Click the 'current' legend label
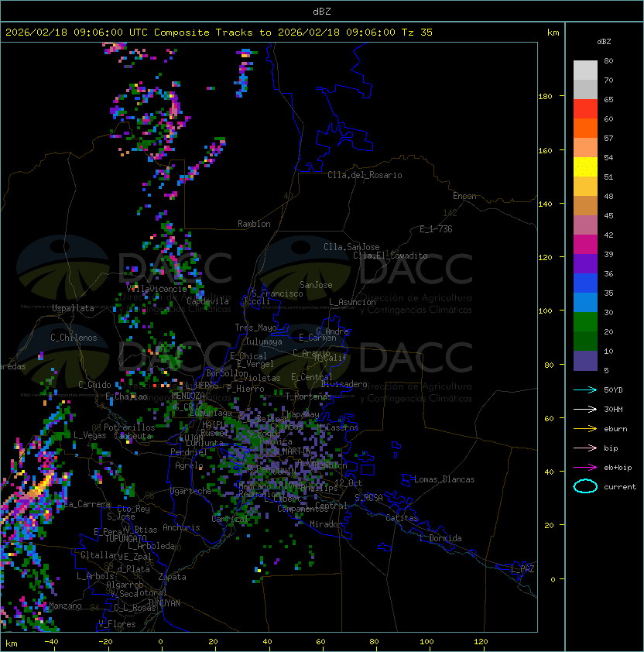This screenshot has width=644, height=652. (x=620, y=487)
